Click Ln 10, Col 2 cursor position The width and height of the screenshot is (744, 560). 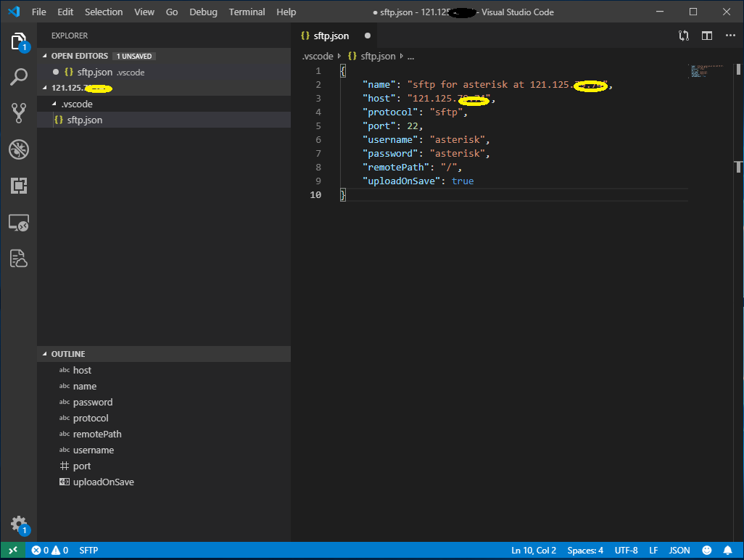point(533,551)
